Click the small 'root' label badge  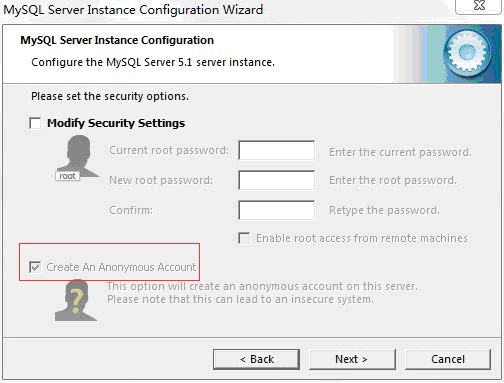[67, 176]
